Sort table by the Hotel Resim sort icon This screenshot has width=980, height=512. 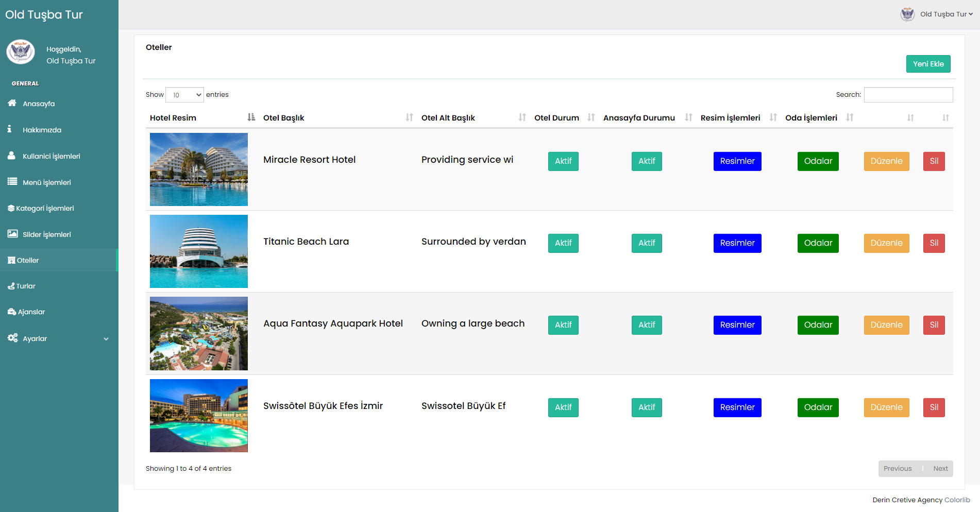(251, 117)
